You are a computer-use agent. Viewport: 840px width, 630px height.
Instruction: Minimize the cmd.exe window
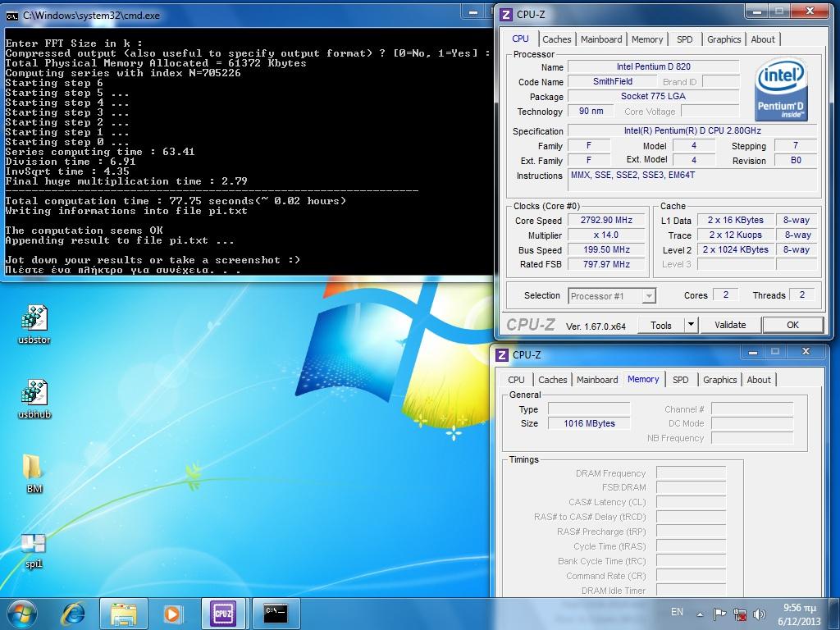[473, 12]
